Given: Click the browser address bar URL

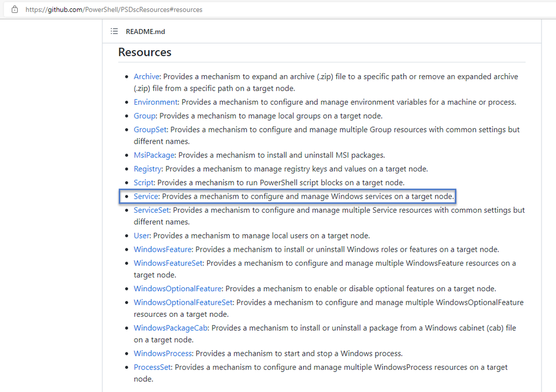Looking at the screenshot, I should [114, 9].
